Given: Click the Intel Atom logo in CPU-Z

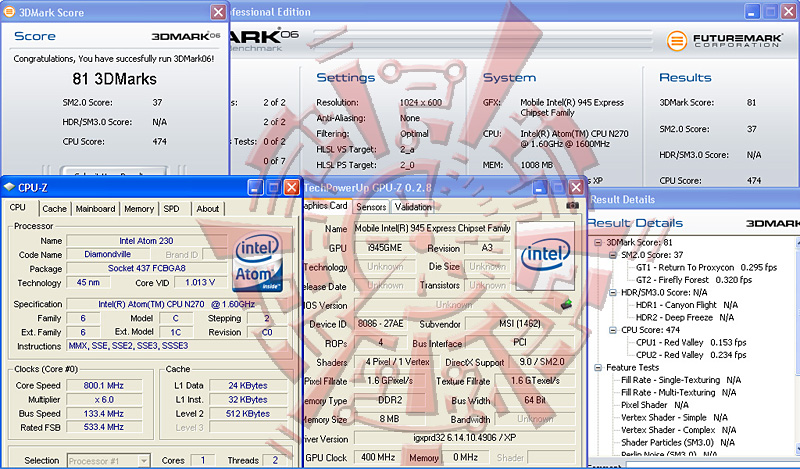Looking at the screenshot, I should tap(258, 262).
